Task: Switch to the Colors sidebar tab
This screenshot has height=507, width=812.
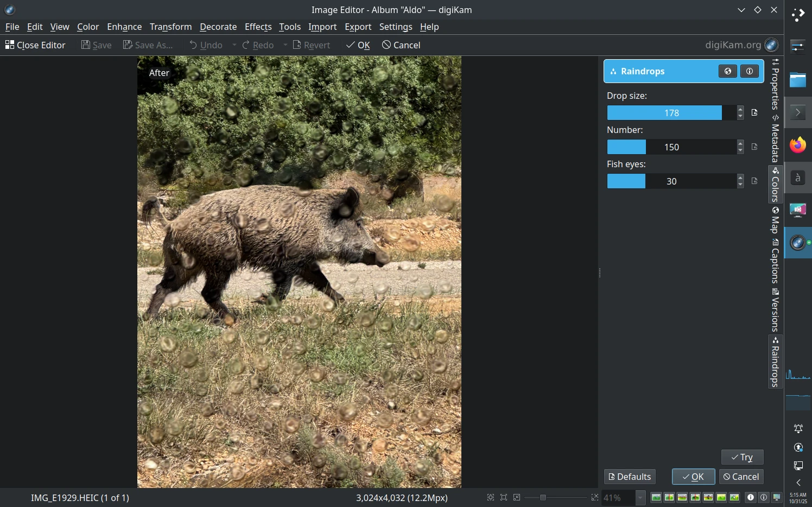Action: (775, 185)
